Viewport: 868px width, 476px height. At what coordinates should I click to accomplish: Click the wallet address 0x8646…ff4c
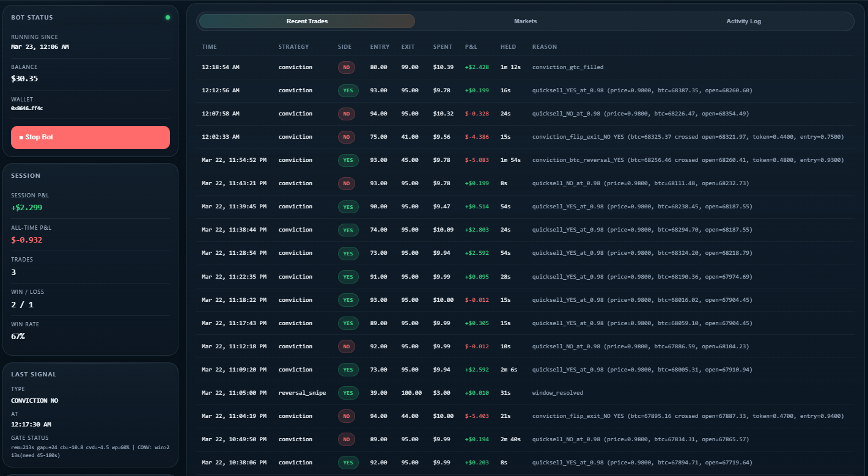[x=28, y=108]
